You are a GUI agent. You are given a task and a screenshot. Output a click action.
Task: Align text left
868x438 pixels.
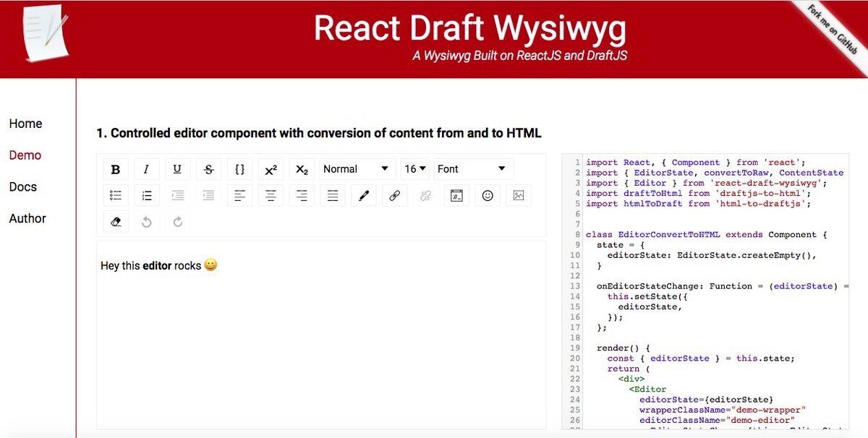(x=239, y=195)
